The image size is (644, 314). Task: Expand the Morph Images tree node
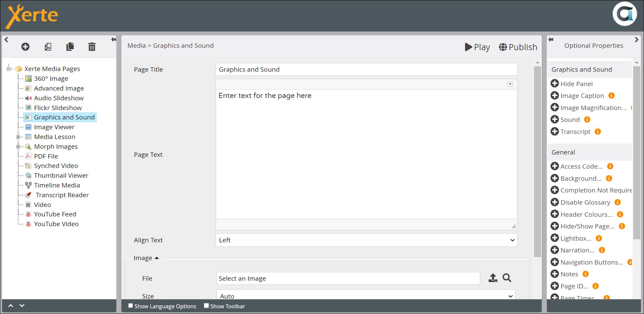pyautogui.click(x=18, y=147)
